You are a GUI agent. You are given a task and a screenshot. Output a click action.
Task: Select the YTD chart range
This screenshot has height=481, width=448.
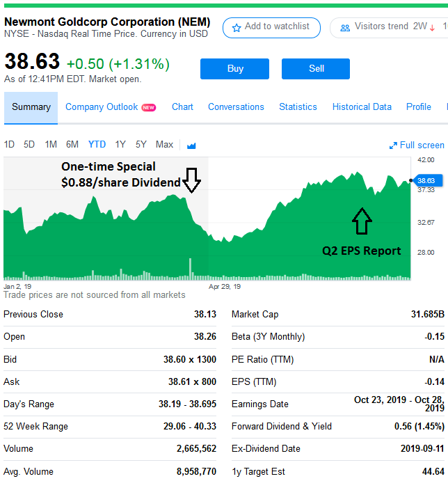[x=97, y=144]
